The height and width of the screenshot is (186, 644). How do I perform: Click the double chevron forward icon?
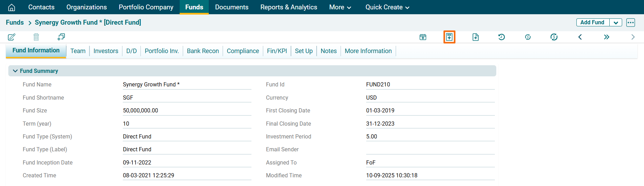click(606, 37)
